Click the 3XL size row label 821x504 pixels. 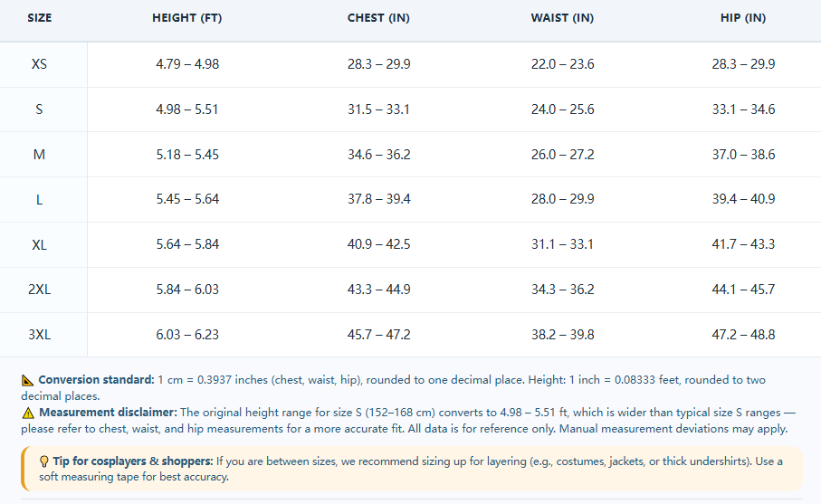pos(39,335)
